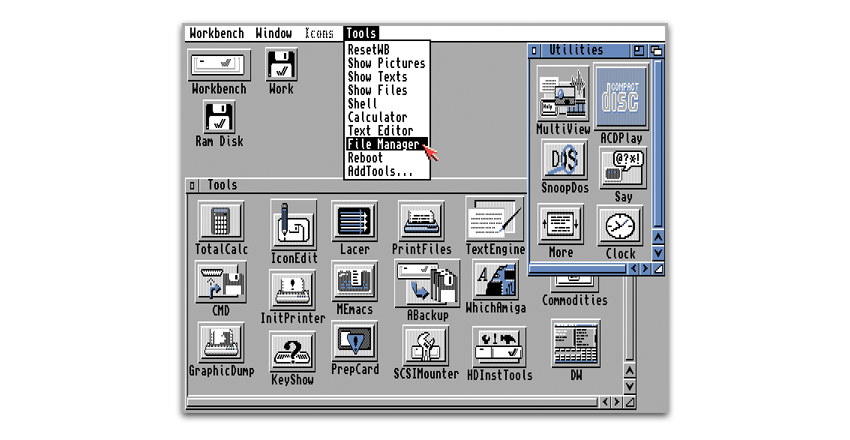Close the Tools window gadget
The height and width of the screenshot is (440, 850).
pyautogui.click(x=192, y=186)
